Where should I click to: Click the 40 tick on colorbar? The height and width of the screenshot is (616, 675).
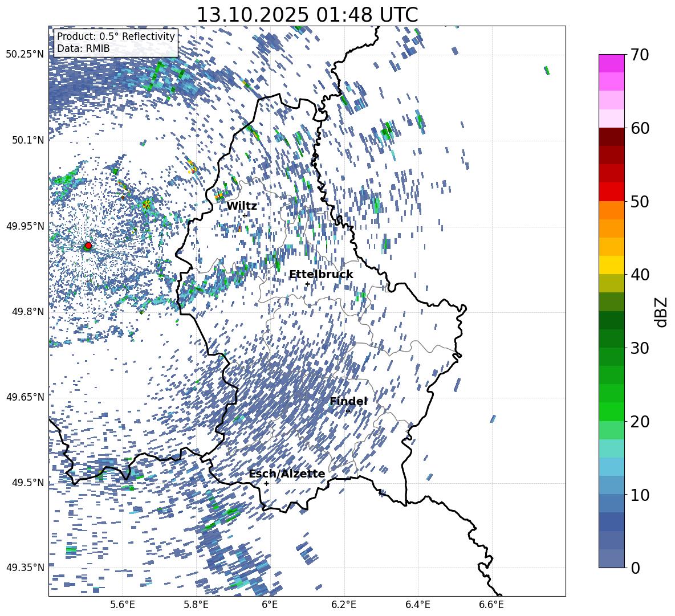640,275
